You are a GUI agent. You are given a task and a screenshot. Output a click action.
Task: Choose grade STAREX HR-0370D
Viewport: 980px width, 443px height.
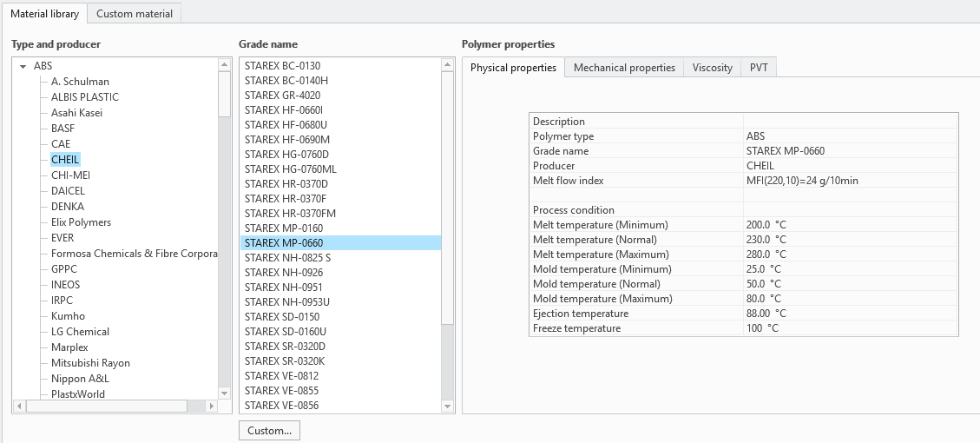tap(340, 184)
